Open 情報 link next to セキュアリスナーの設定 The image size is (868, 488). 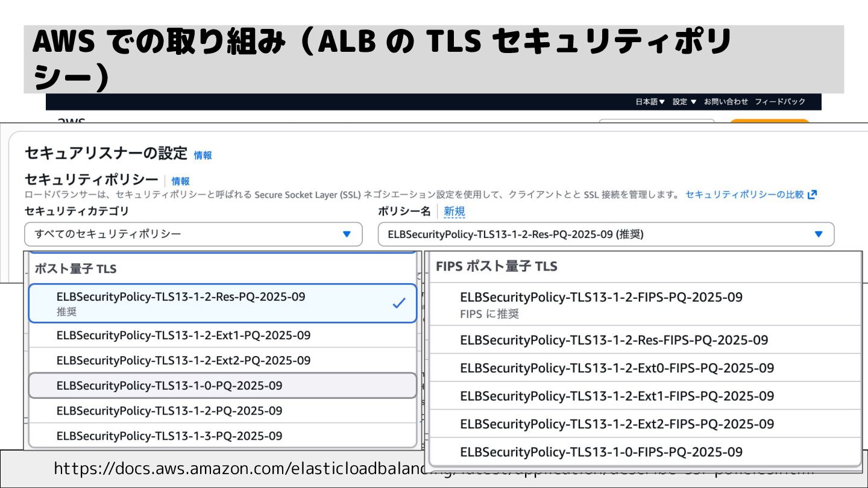(203, 155)
